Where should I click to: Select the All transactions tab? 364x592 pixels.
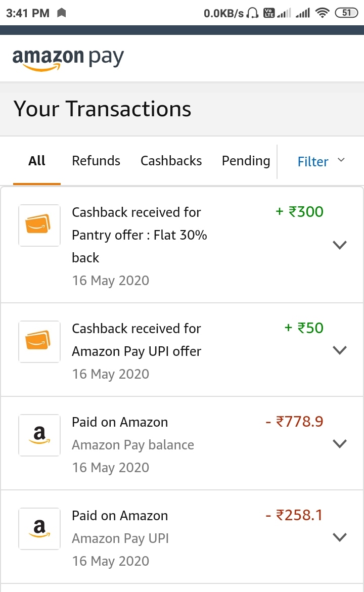click(x=37, y=161)
